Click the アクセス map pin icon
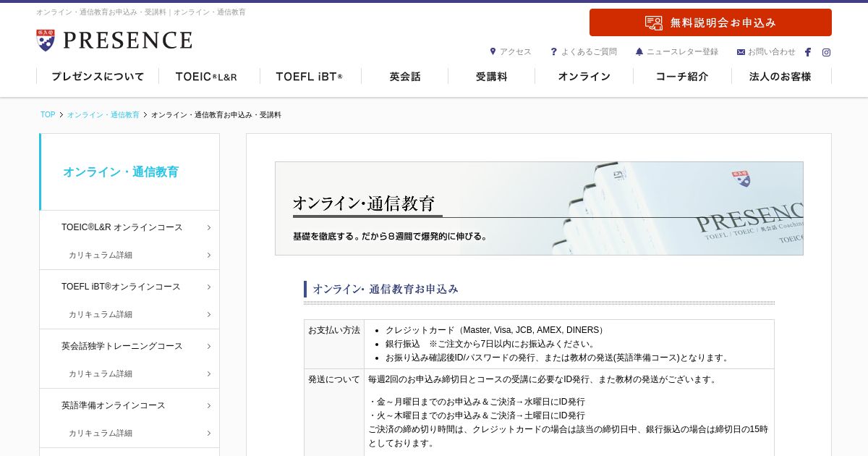Image resolution: width=868 pixels, height=456 pixels. (x=493, y=51)
